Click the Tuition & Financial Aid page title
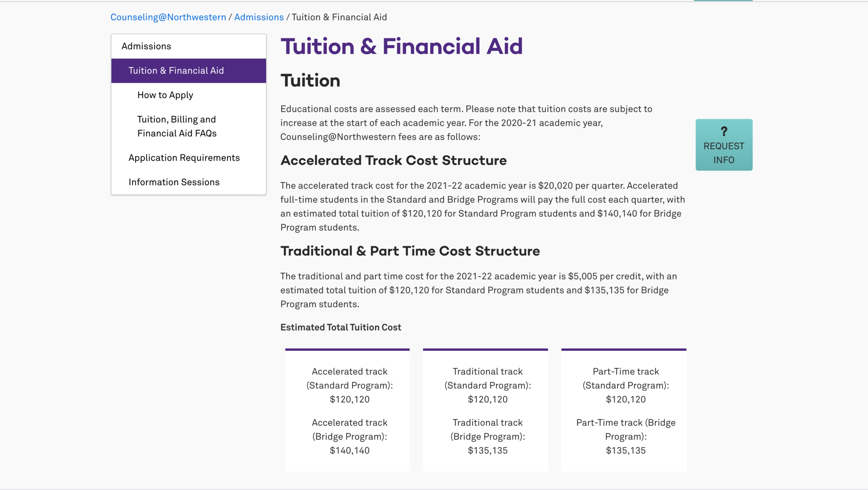Screen dimensions: 868x490 pos(402,46)
